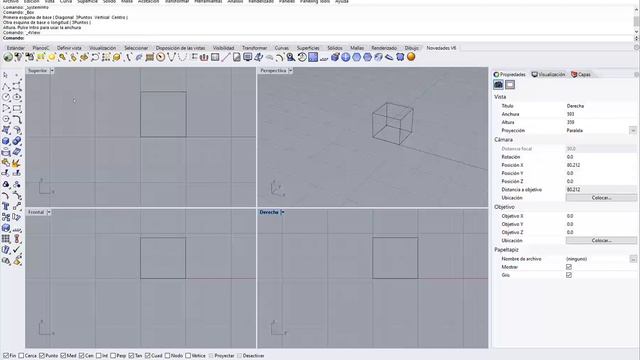Select the solid Box tool in left sidebar
This screenshot has width=640, height=360.
point(6,141)
